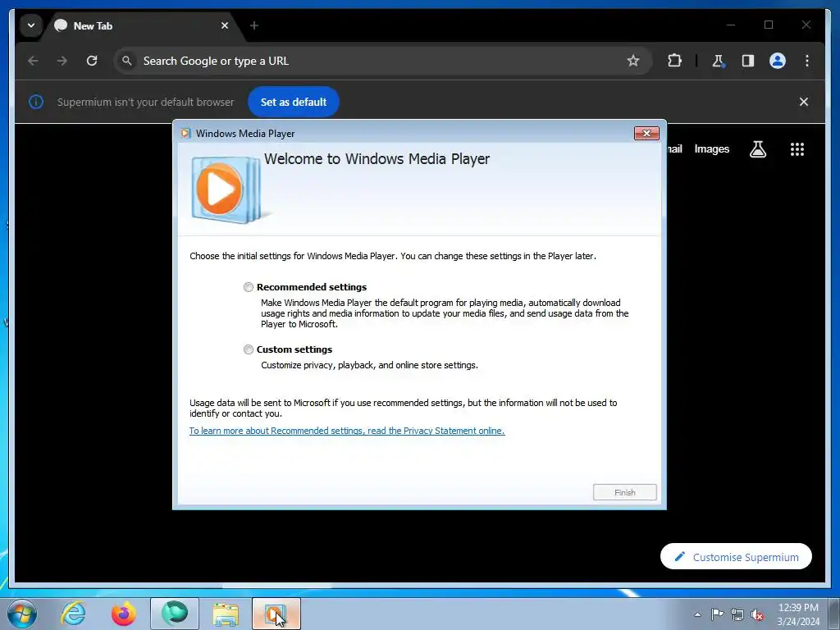Dismiss the default browser info bar
The height and width of the screenshot is (630, 840).
click(804, 102)
